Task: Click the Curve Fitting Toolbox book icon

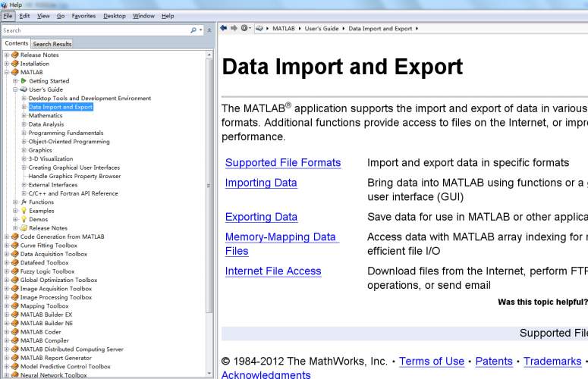Action: [15, 246]
